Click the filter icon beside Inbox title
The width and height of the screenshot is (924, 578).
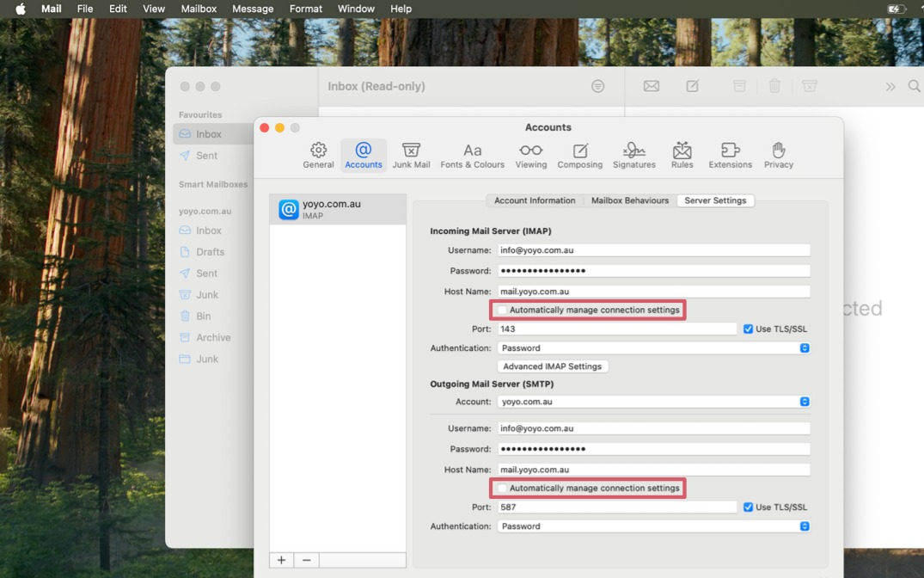click(597, 86)
